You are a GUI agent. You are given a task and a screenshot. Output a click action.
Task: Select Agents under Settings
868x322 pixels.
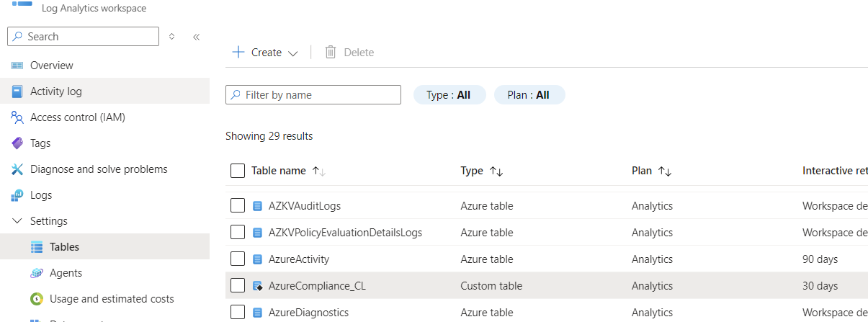(x=66, y=273)
